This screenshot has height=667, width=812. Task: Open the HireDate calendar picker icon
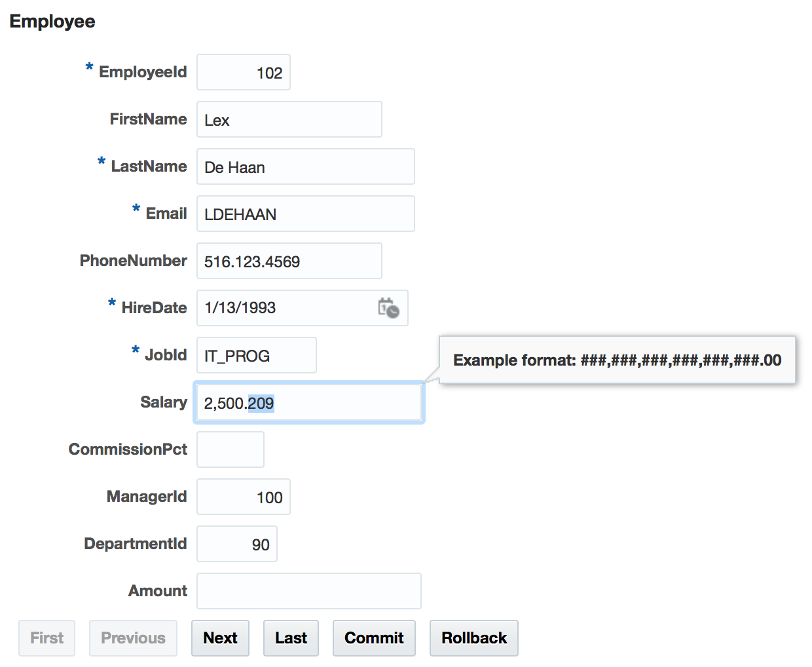tap(388, 307)
